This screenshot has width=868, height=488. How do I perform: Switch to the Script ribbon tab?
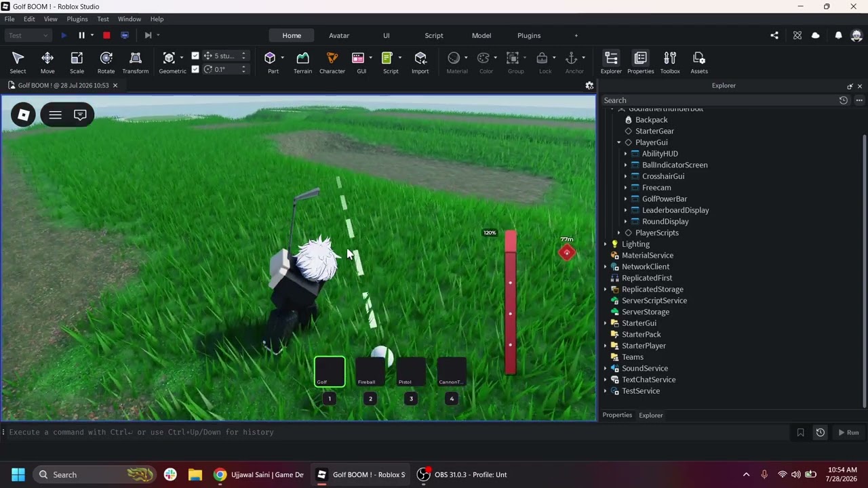434,35
